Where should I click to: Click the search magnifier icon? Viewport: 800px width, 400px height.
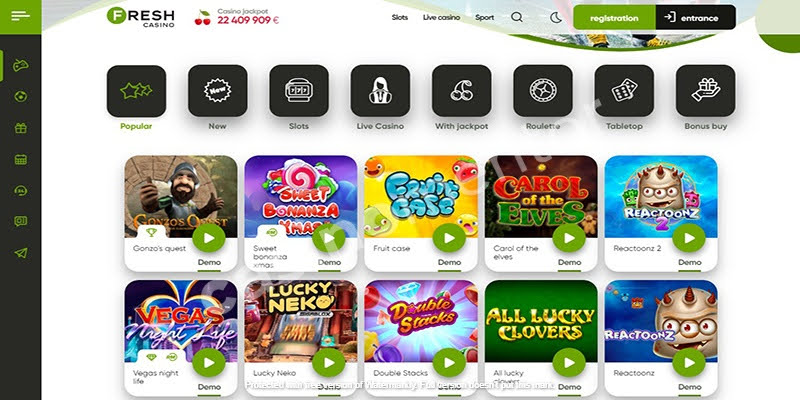tap(517, 17)
